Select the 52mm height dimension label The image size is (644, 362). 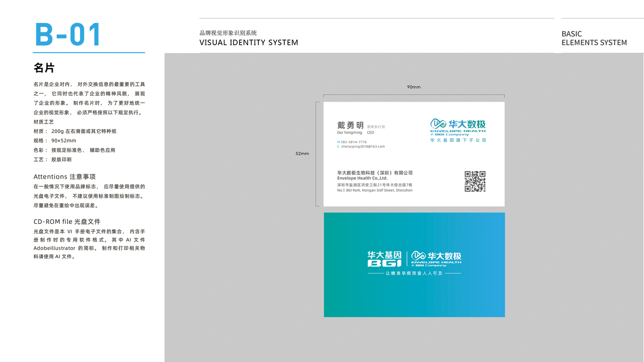click(302, 154)
